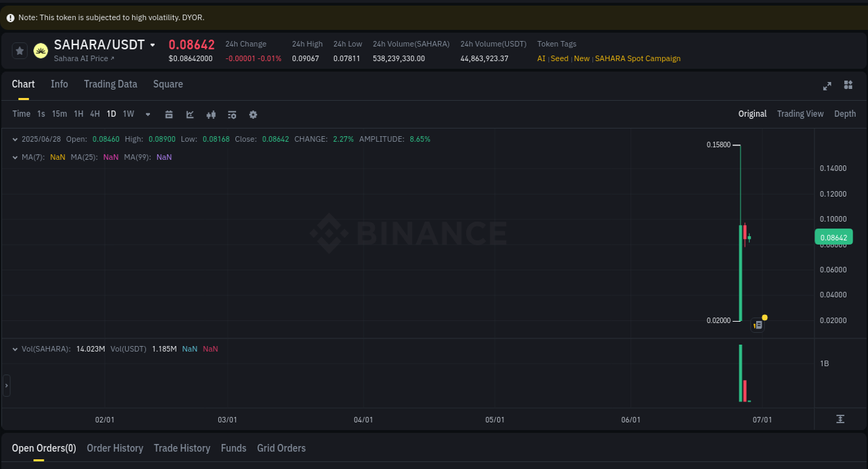
Task: Open the chart layout grid icon
Action: pyautogui.click(x=848, y=85)
